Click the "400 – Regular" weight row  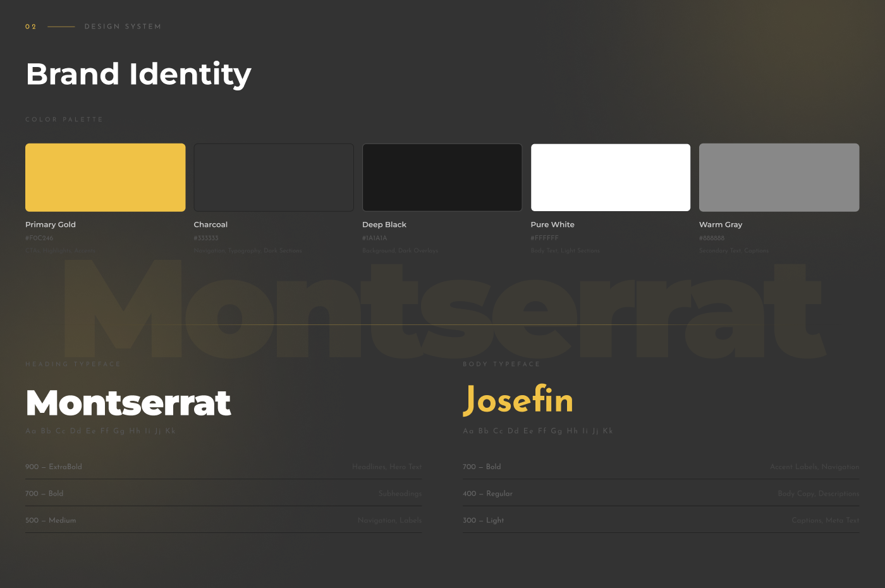click(661, 494)
